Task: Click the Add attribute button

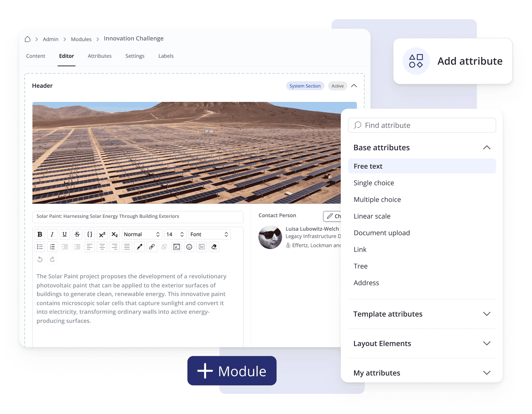Action: click(453, 61)
